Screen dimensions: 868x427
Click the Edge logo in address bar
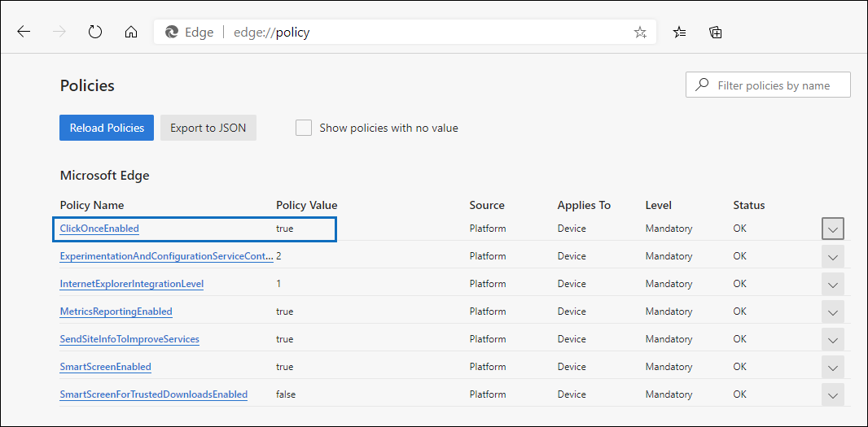pos(172,32)
